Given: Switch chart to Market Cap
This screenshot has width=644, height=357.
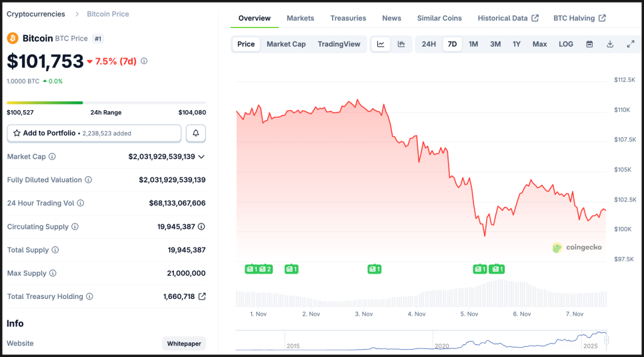Looking at the screenshot, I should pos(286,44).
